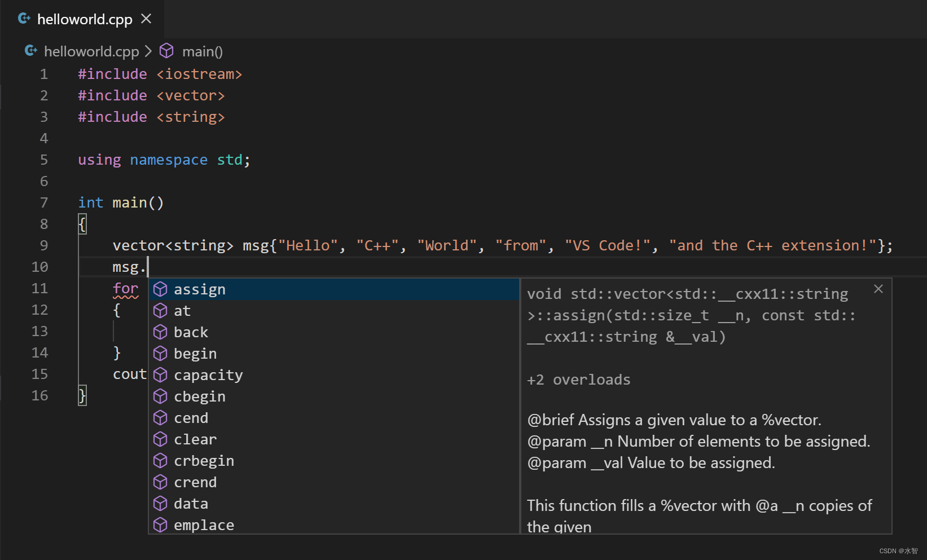Place cursor on '#include <iostream>' line
The height and width of the screenshot is (560, 927).
[x=160, y=74]
